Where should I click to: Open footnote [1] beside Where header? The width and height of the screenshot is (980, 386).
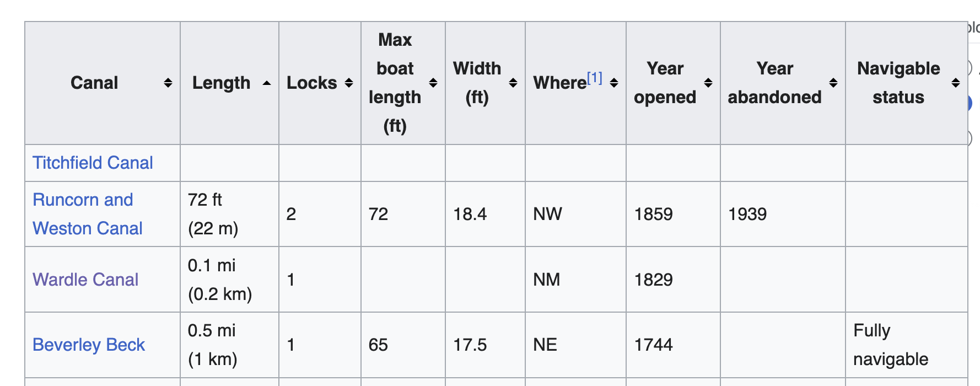[594, 78]
